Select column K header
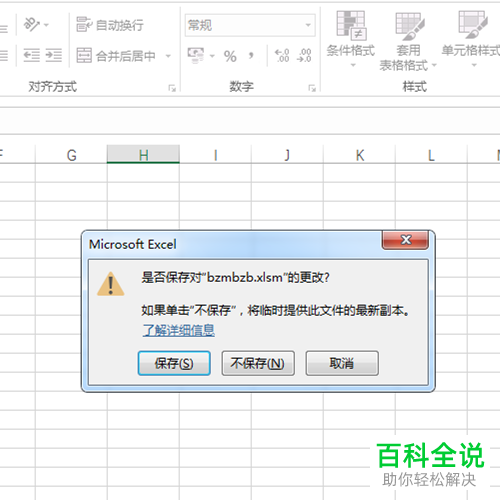 pos(359,155)
